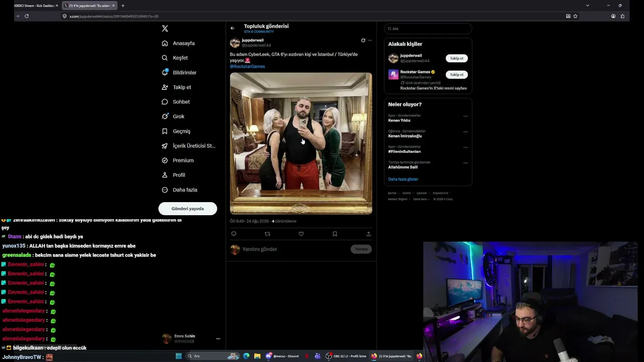Screen dimensions: 644x362
Task: Switch to Kick Dashboard browser tab
Action: (36, 6)
